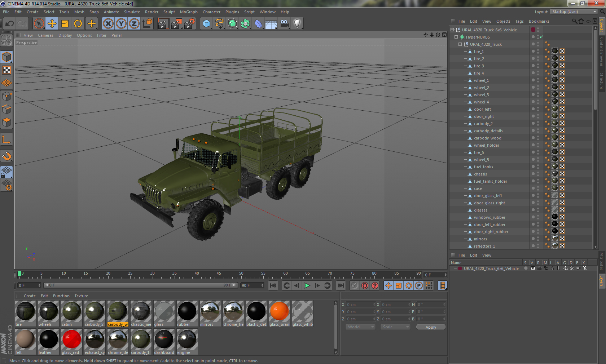The height and width of the screenshot is (364, 606).
Task: Collapse the URAL_4320_Truck_6x6_Vehicle tree node
Action: (x=452, y=30)
